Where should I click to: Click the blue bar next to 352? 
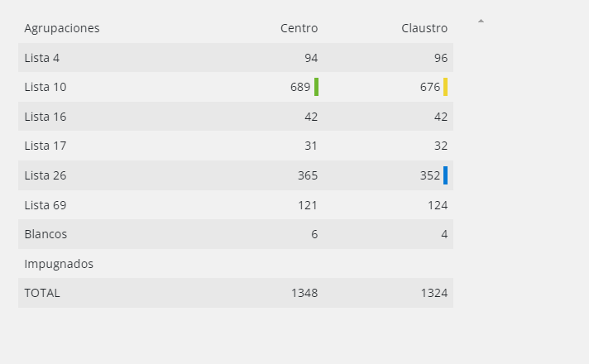point(446,175)
